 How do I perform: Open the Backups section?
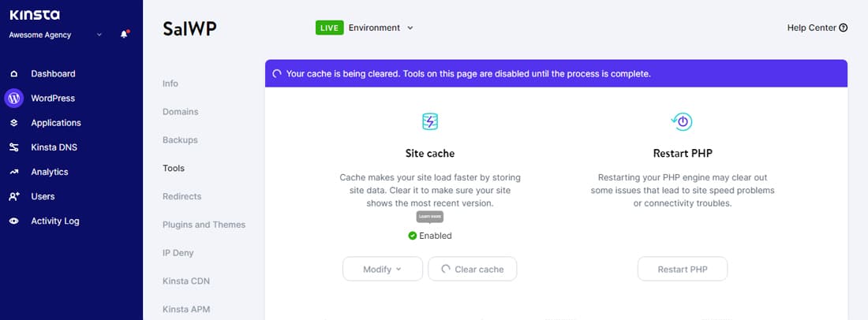click(x=180, y=140)
